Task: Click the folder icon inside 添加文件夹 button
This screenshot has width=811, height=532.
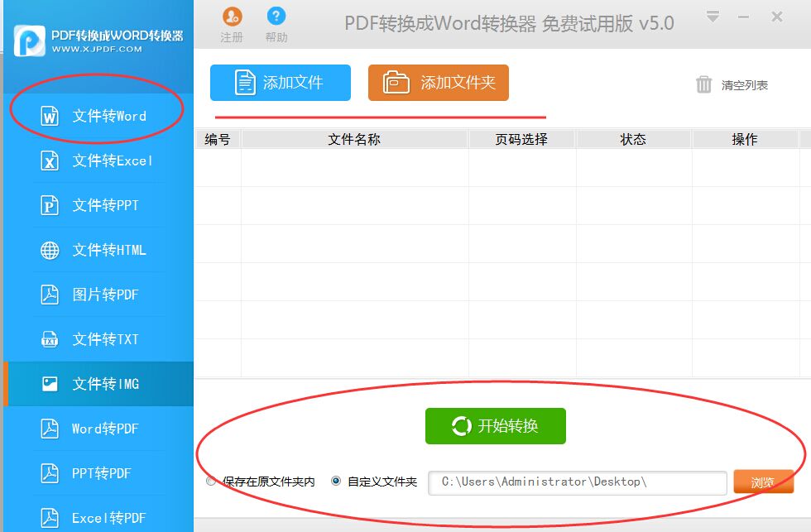Action: click(396, 82)
